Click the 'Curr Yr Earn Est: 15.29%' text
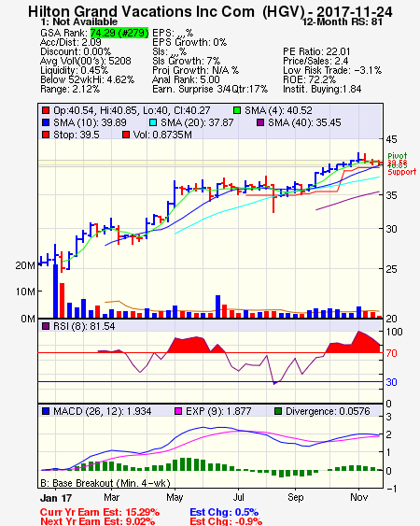The height and width of the screenshot is (526, 420). pyautogui.click(x=100, y=513)
